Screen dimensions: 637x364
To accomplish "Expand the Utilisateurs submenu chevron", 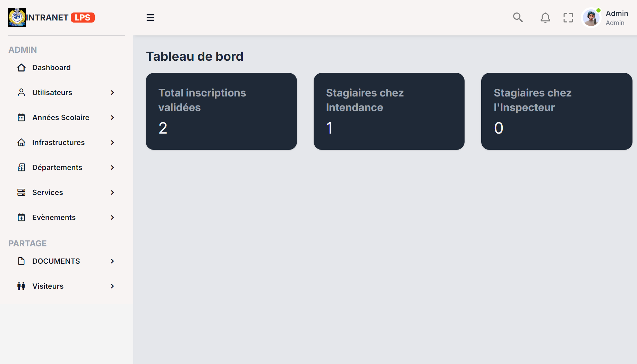I will click(x=112, y=93).
